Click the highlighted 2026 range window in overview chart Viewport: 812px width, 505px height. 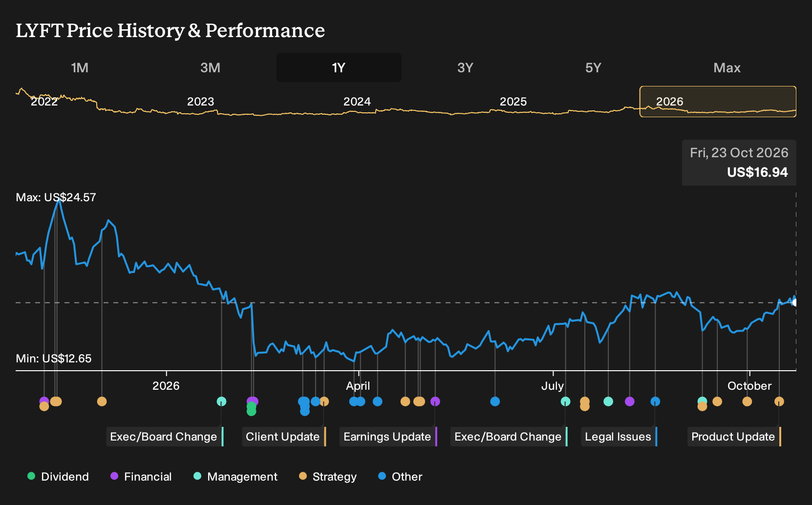pos(718,102)
